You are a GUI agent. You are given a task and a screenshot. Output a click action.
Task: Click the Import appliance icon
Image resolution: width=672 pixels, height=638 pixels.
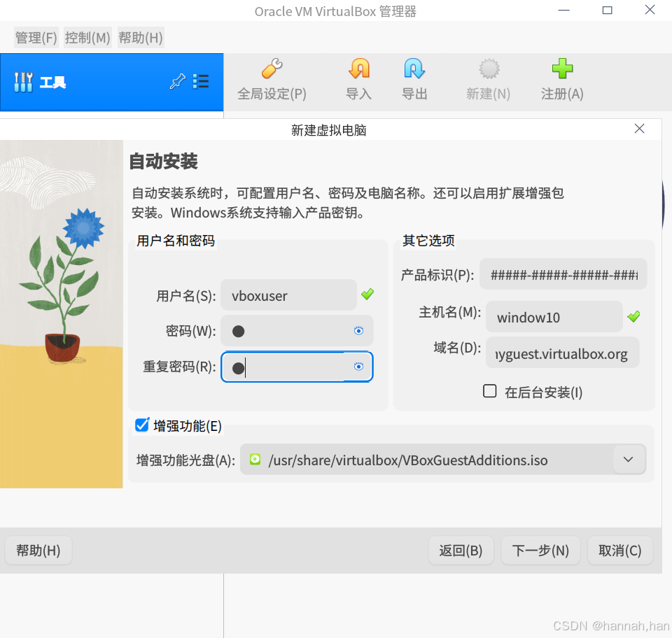359,69
